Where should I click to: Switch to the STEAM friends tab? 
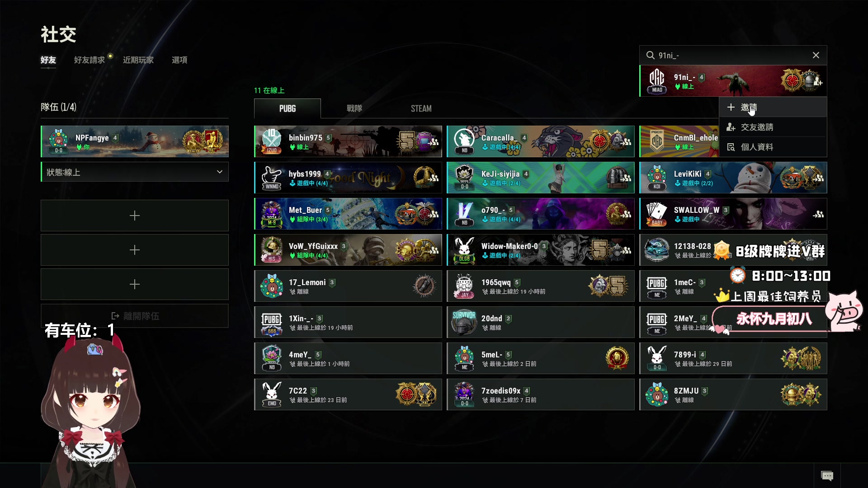pyautogui.click(x=421, y=108)
